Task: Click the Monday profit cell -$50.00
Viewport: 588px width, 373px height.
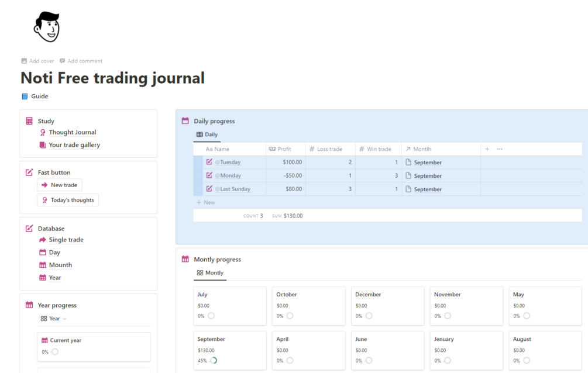Action: coord(286,175)
